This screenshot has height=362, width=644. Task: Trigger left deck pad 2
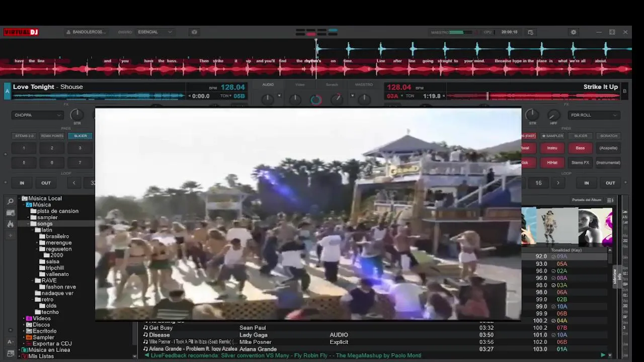click(52, 148)
